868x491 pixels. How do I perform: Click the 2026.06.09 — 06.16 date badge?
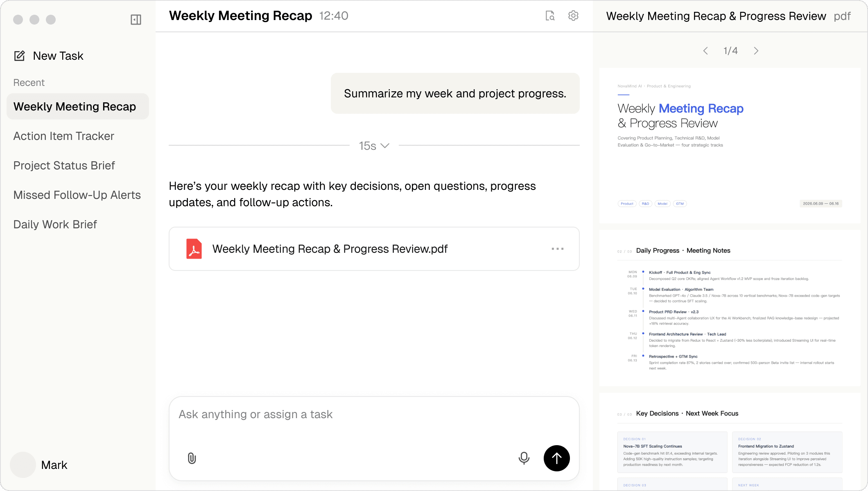click(821, 203)
